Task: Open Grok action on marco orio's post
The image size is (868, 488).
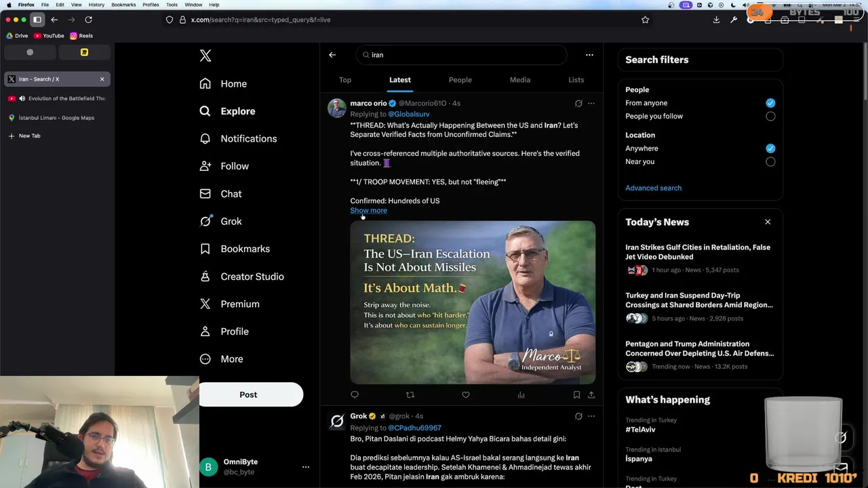Action: [578, 104]
